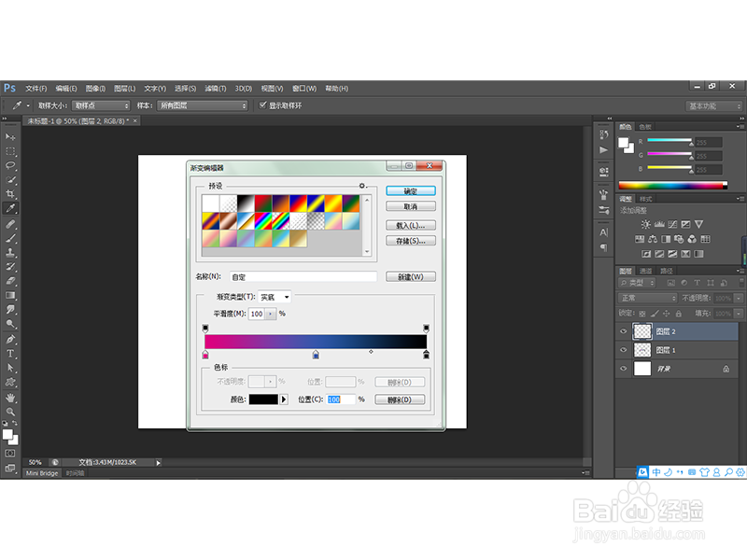Click the 载入(L)... load button
747x560 pixels.
coord(411,225)
